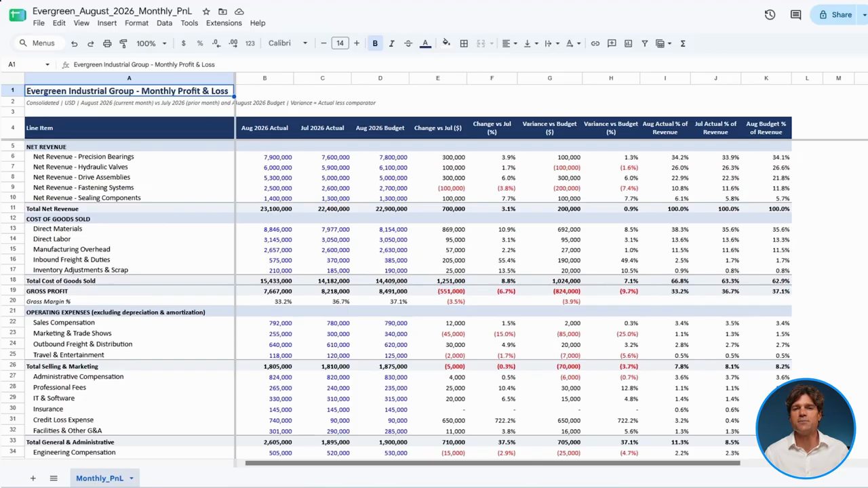The height and width of the screenshot is (488, 868).
Task: Click the Undo arrow in the toolbar
Action: click(x=74, y=43)
